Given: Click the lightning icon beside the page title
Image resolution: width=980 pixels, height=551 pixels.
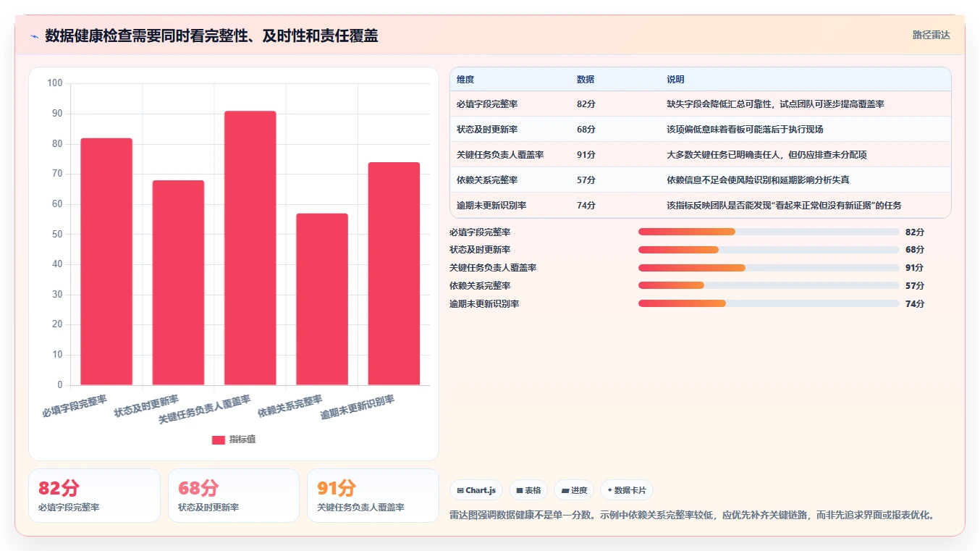Looking at the screenshot, I should click(x=35, y=36).
